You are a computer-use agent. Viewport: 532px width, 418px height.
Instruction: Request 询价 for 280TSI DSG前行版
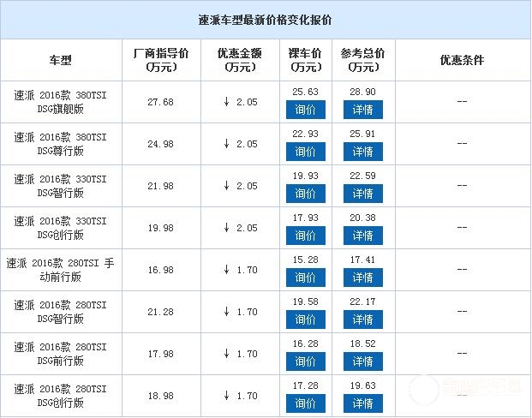[306, 361]
